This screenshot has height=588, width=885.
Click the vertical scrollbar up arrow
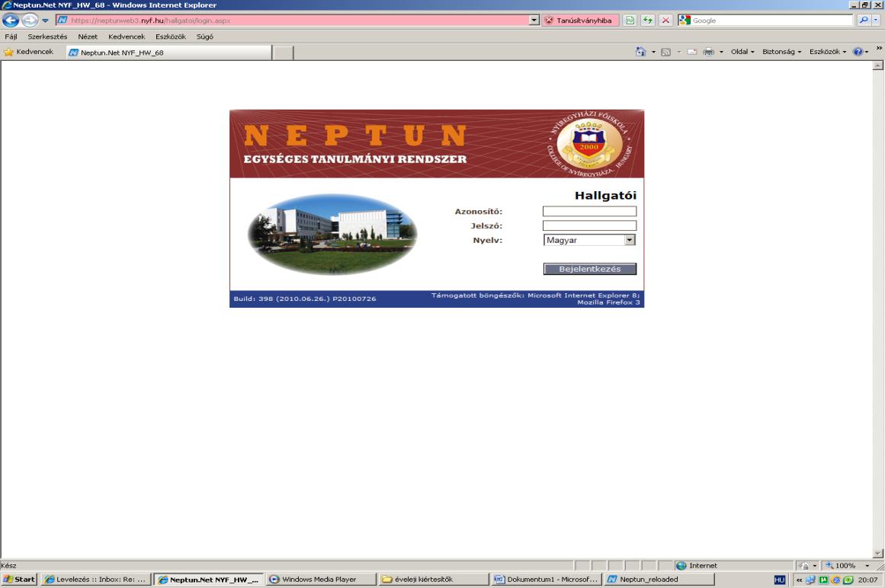tap(877, 66)
